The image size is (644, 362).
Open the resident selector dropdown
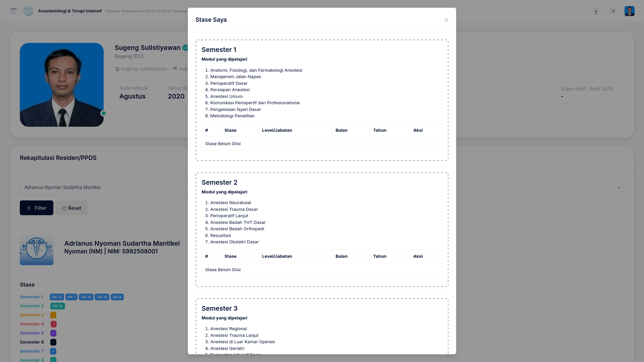click(x=322, y=188)
